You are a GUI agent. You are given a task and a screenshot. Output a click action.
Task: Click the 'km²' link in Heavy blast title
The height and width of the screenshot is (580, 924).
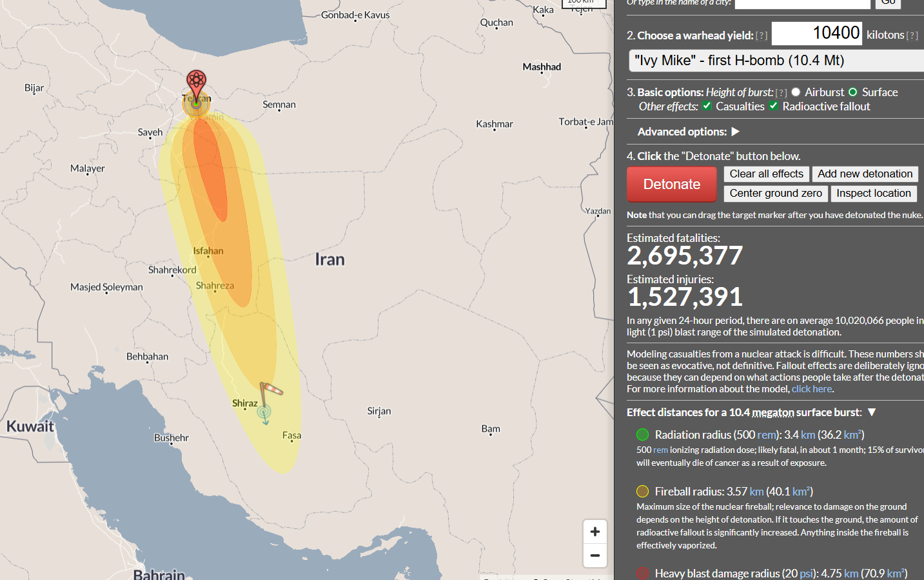(895, 574)
